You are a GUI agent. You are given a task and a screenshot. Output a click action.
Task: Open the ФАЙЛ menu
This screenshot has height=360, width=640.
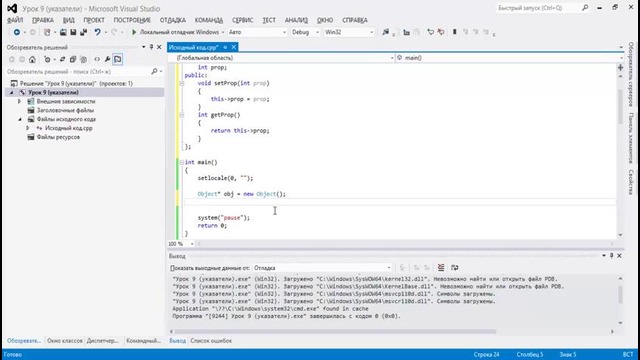15,20
